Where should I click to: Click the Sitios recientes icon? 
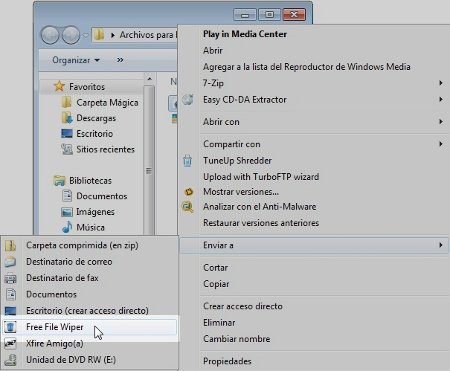(x=67, y=149)
